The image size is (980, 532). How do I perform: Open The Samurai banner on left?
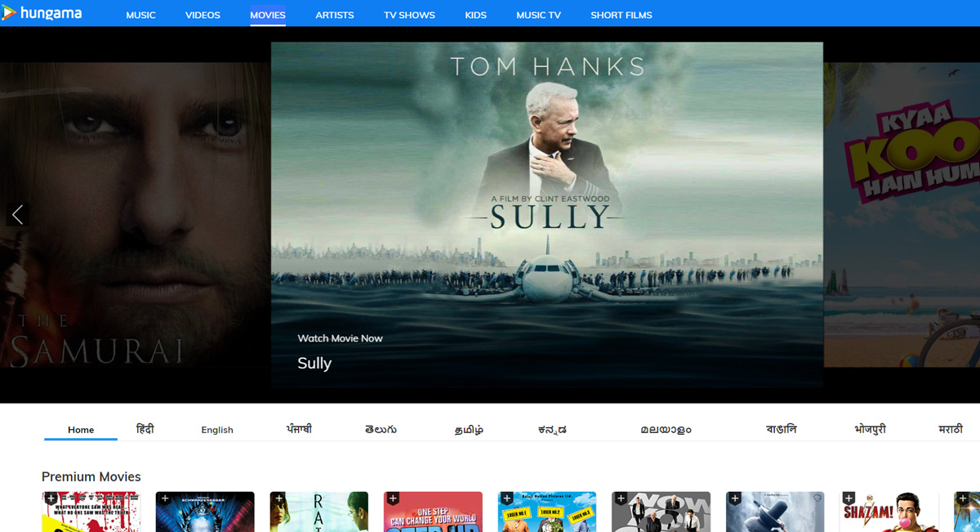135,214
